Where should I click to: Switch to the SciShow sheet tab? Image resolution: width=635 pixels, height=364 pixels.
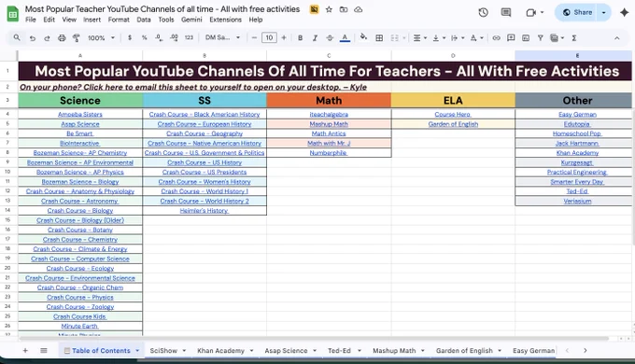tap(163, 350)
